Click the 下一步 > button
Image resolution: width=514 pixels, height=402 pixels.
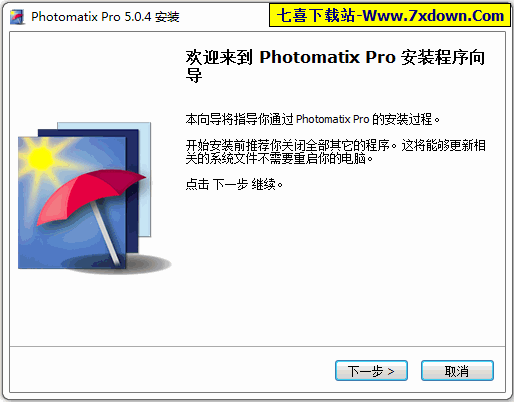click(371, 370)
